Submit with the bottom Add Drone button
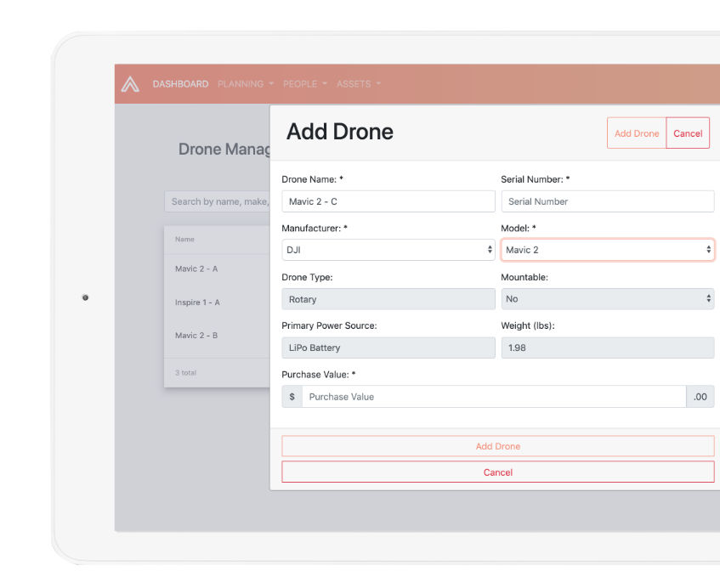This screenshot has height=588, width=720. coord(498,446)
